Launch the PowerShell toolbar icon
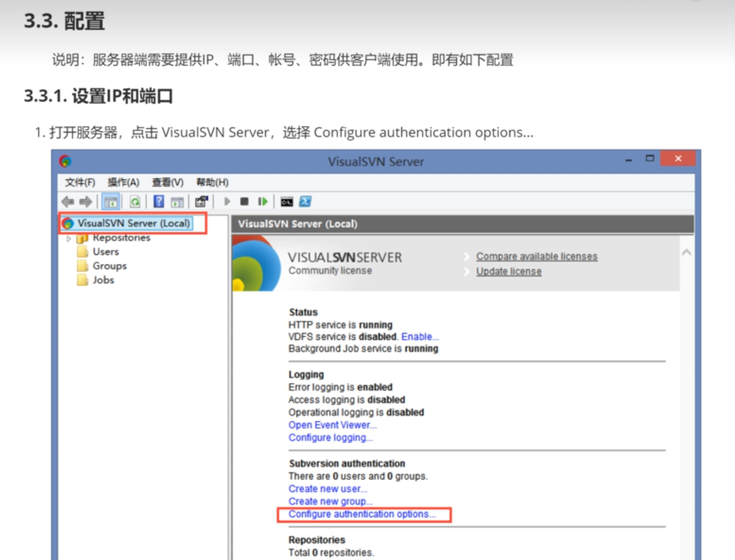Screen dimensions: 735x560 pyautogui.click(x=305, y=202)
